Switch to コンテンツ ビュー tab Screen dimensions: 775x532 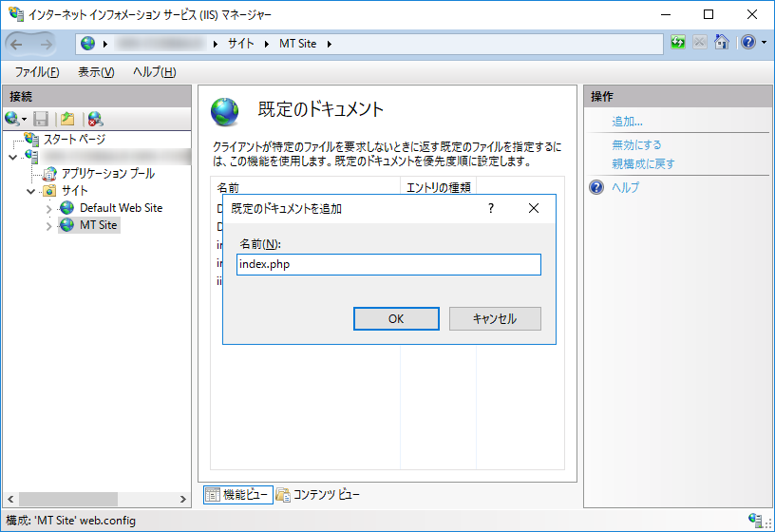coord(318,494)
